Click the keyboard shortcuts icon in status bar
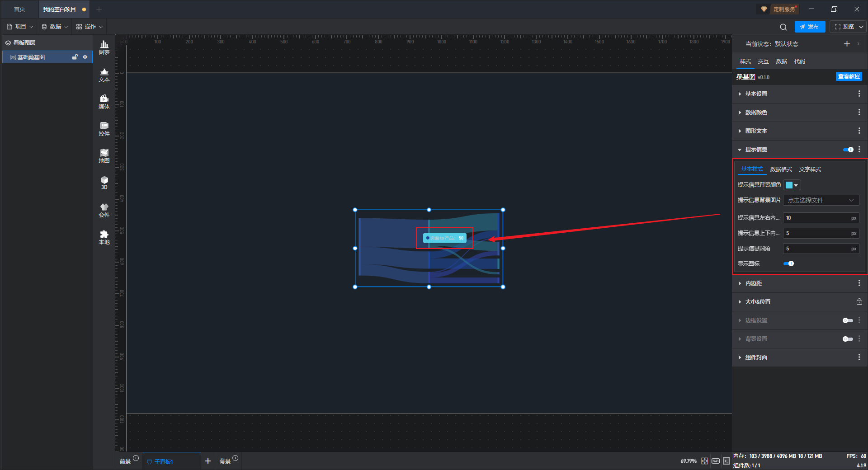Viewport: 868px width, 470px height. click(x=716, y=461)
